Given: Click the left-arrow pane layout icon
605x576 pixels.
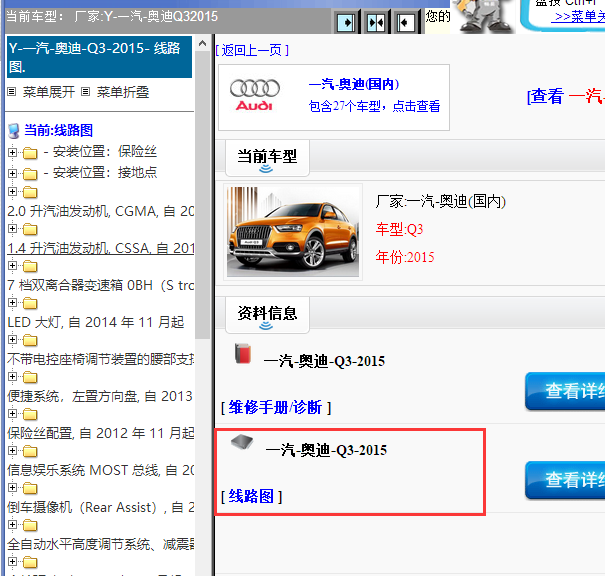Looking at the screenshot, I should click(406, 22).
